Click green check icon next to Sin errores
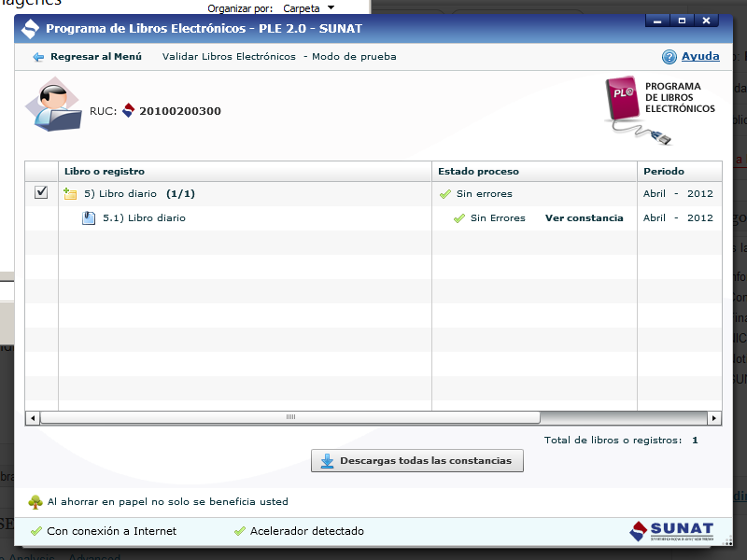Image resolution: width=747 pixels, height=560 pixels. coord(445,194)
